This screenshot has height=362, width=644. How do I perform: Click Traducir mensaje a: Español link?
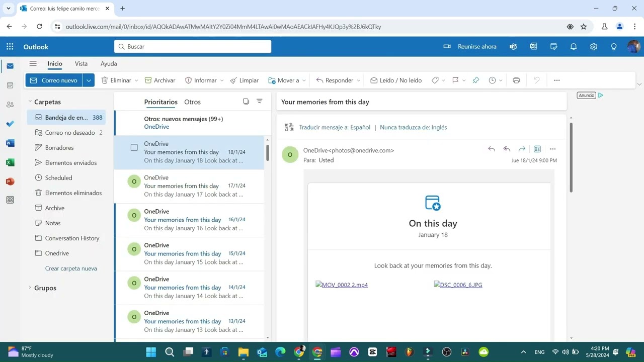335,128
